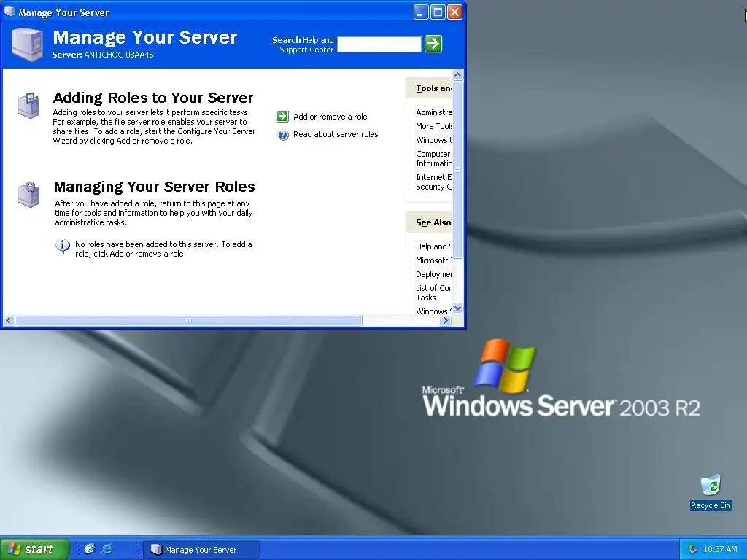Click the See Also heading
The width and height of the screenshot is (747, 560).
coord(433,222)
